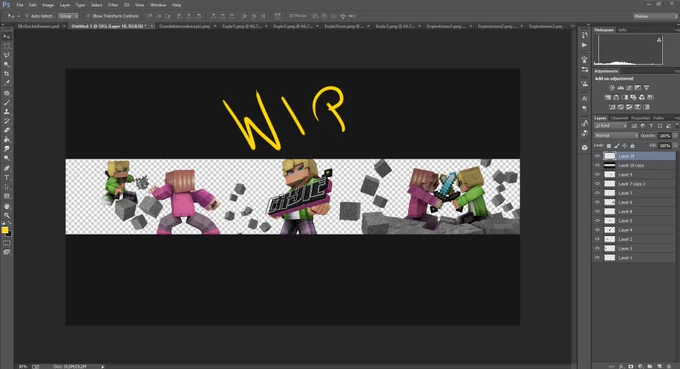Select the Eyedropper tool
680x369 pixels.
pyautogui.click(x=7, y=83)
